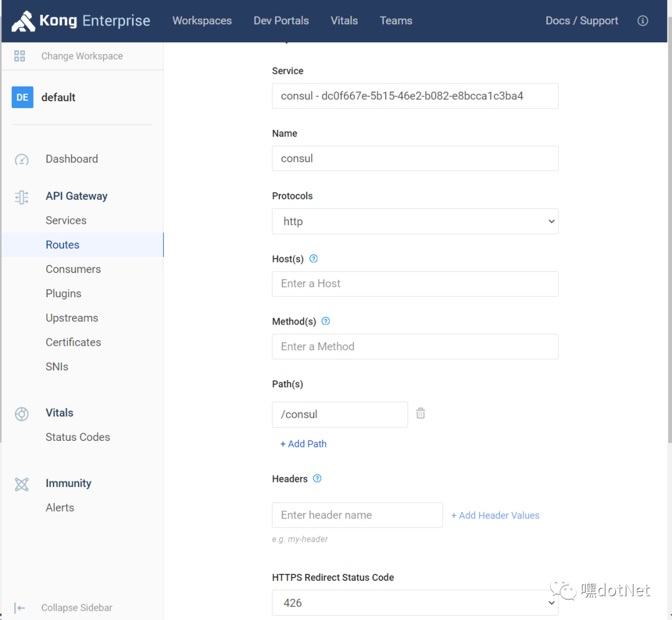Open Workspaces in the top navigation
Screen dimensions: 672x620
[202, 21]
